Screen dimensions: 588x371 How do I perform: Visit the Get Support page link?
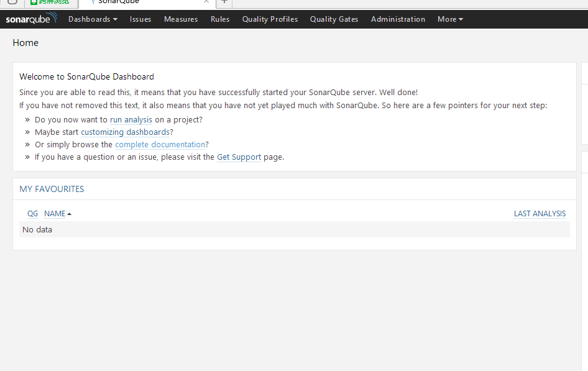coord(239,157)
